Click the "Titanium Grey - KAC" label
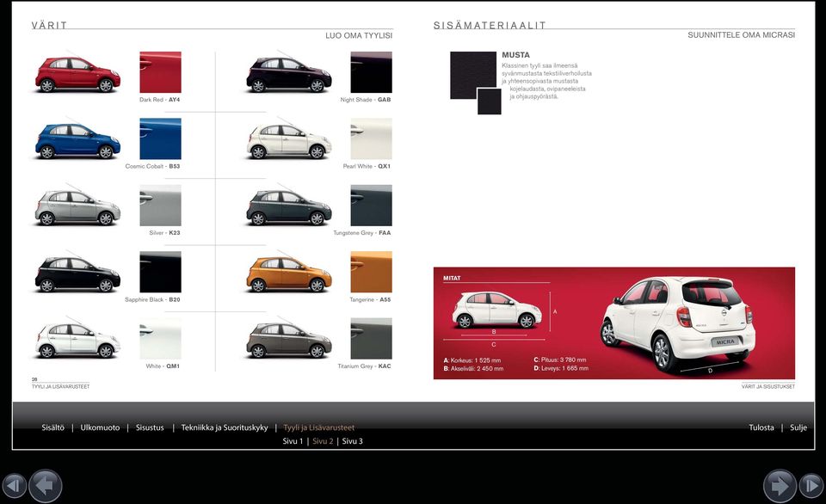This screenshot has height=504, width=826. (x=364, y=366)
